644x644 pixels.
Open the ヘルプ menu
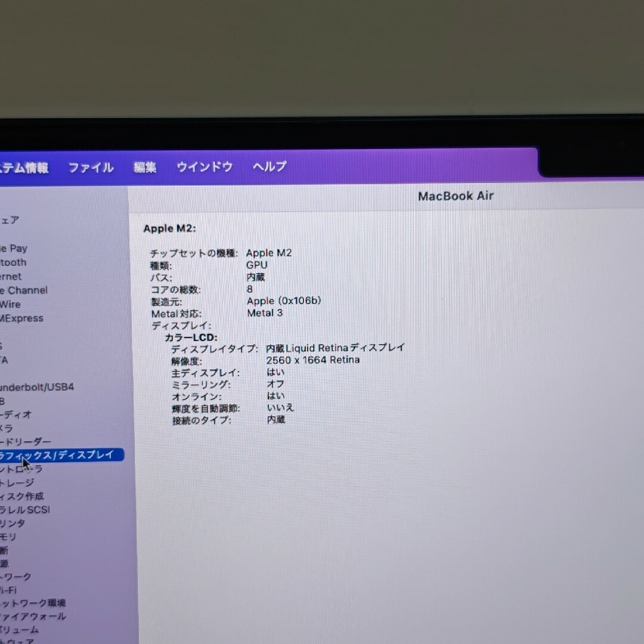(270, 166)
